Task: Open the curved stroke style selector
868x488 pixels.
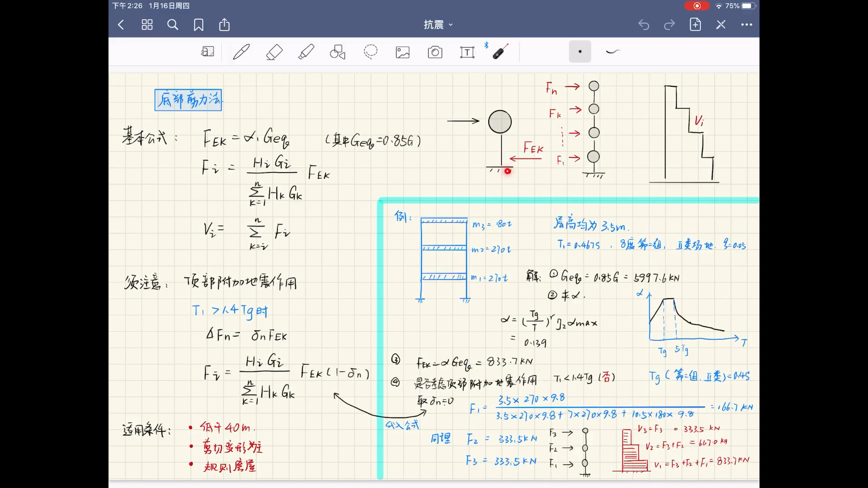Action: [612, 52]
